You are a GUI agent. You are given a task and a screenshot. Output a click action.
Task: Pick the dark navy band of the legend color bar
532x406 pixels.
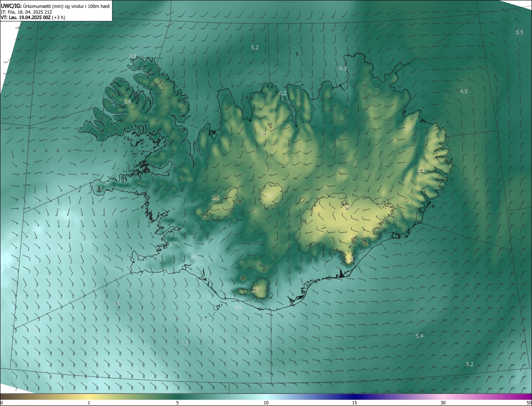(x=355, y=396)
